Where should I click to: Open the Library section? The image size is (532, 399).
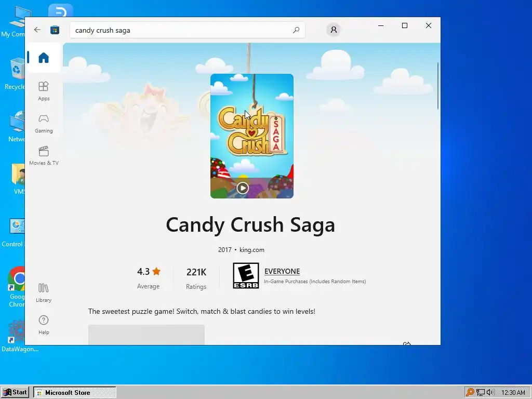tap(44, 293)
